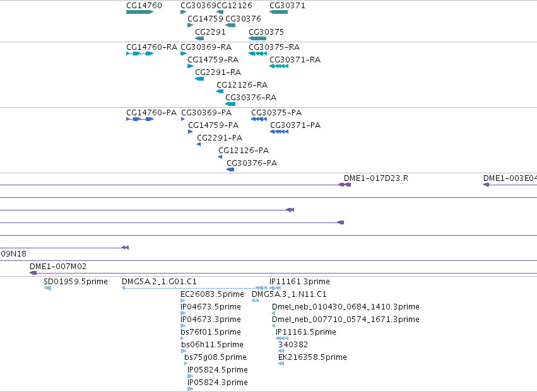Open the CG30376-RA transcript label
The height and width of the screenshot is (392, 537).
(x=251, y=98)
